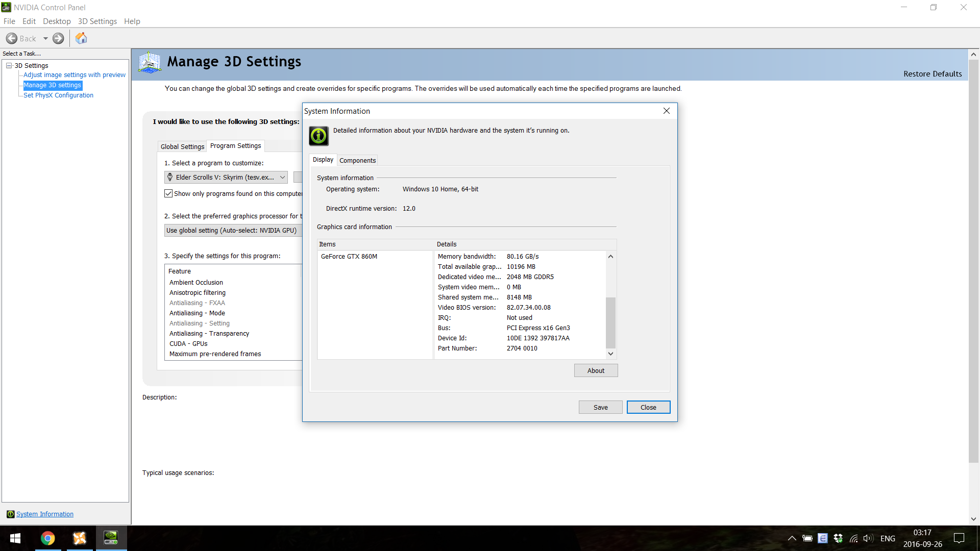Screen dimensions: 980x551
Task: Open the orange app on the taskbar
Action: [x=80, y=538]
